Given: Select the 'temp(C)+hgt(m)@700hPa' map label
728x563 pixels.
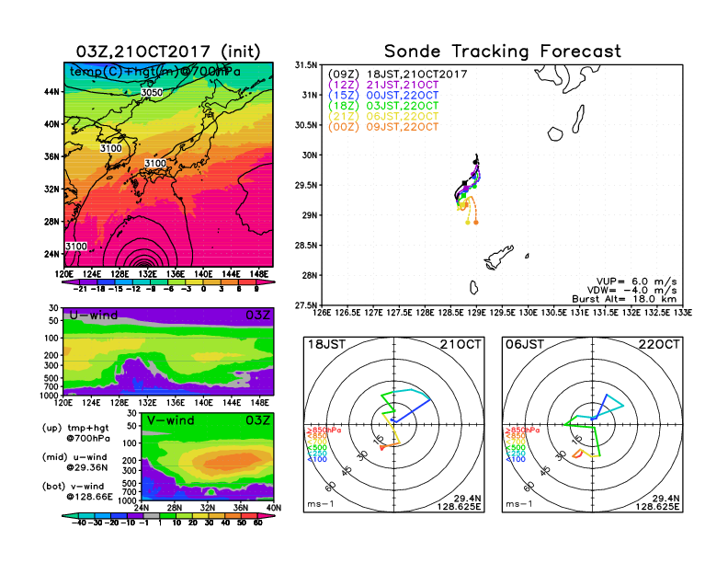Looking at the screenshot, I should pyautogui.click(x=155, y=72).
